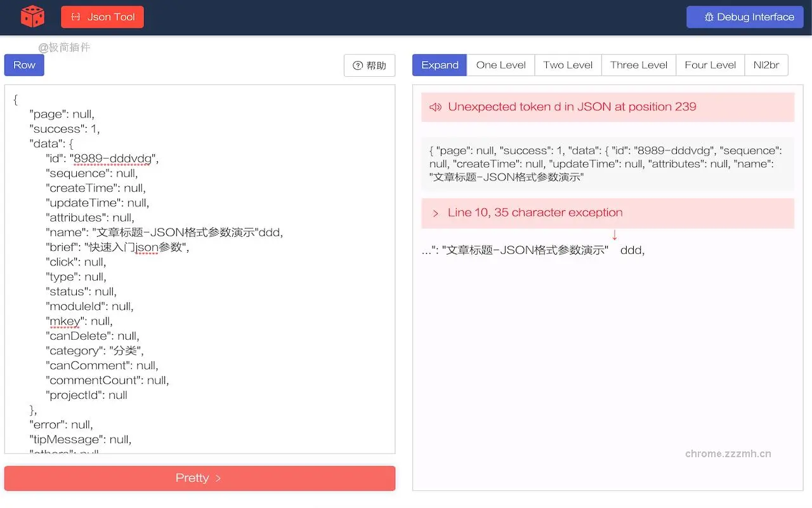Click the question mark icon beside 帮助

(359, 65)
